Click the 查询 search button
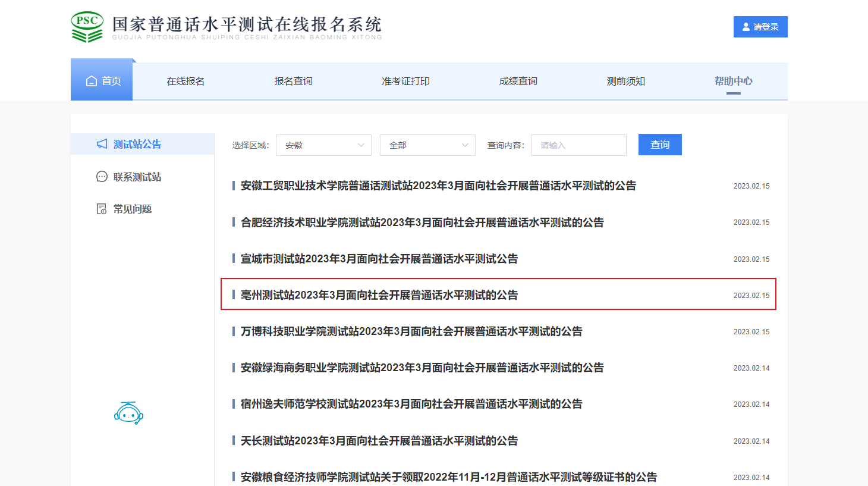The image size is (868, 486). tap(660, 145)
